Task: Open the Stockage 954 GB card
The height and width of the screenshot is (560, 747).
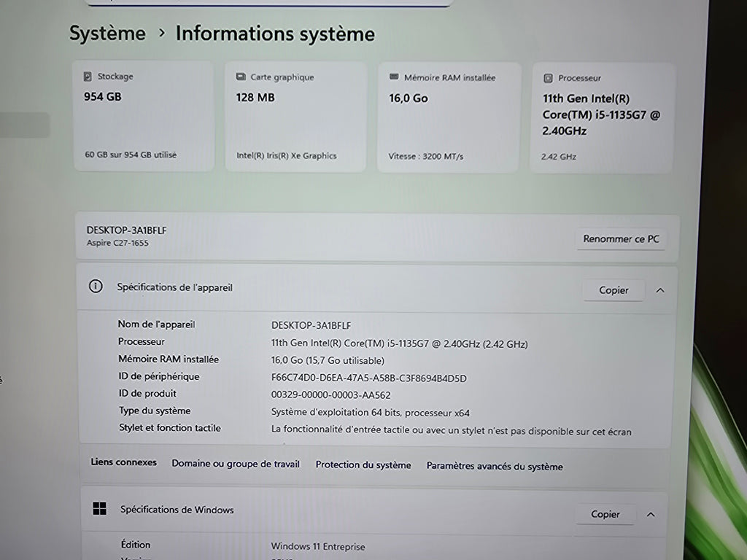Action: [x=144, y=116]
